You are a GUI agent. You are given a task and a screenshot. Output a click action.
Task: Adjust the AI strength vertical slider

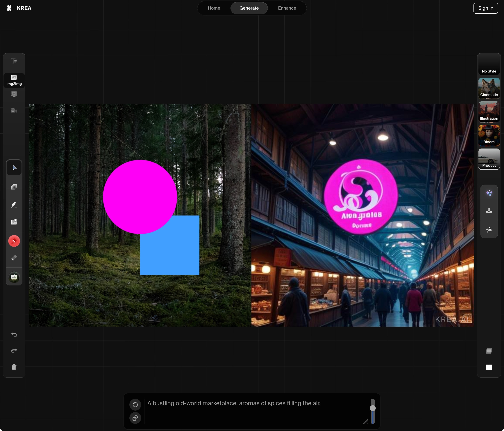[x=373, y=411]
